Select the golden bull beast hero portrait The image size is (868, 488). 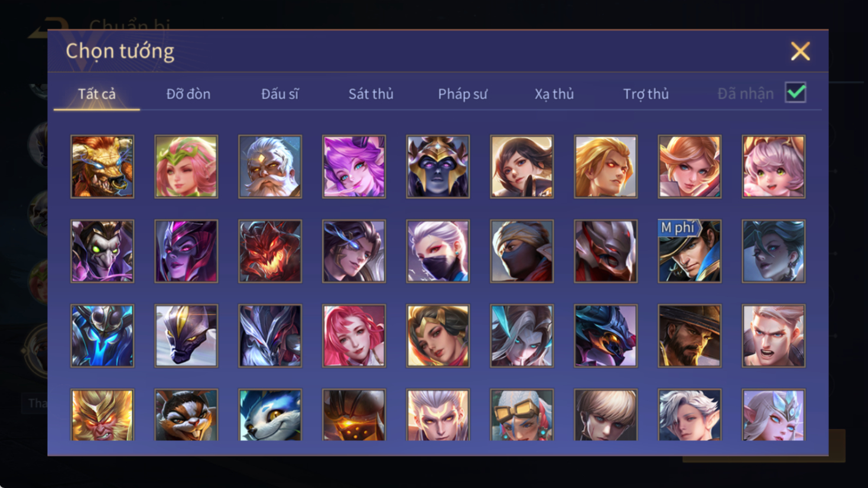pyautogui.click(x=102, y=167)
